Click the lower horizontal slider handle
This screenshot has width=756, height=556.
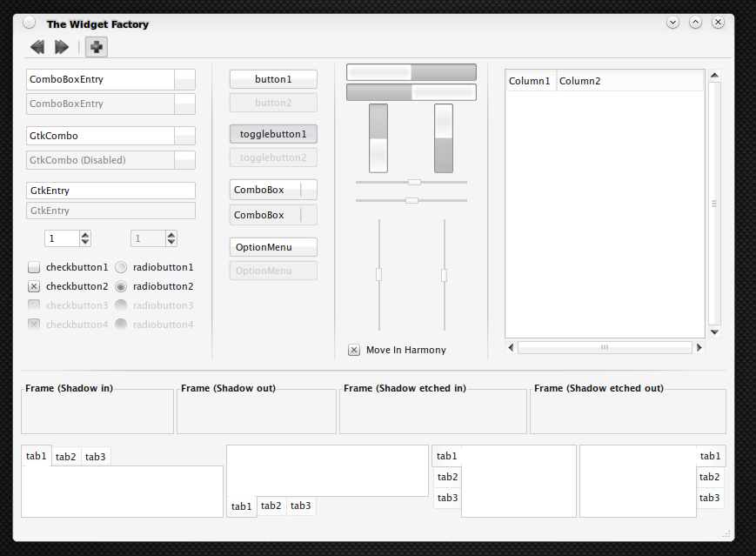411,201
